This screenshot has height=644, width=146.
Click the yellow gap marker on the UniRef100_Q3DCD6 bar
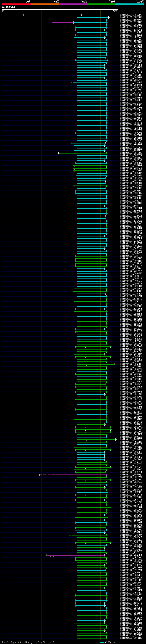(x=74, y=186)
